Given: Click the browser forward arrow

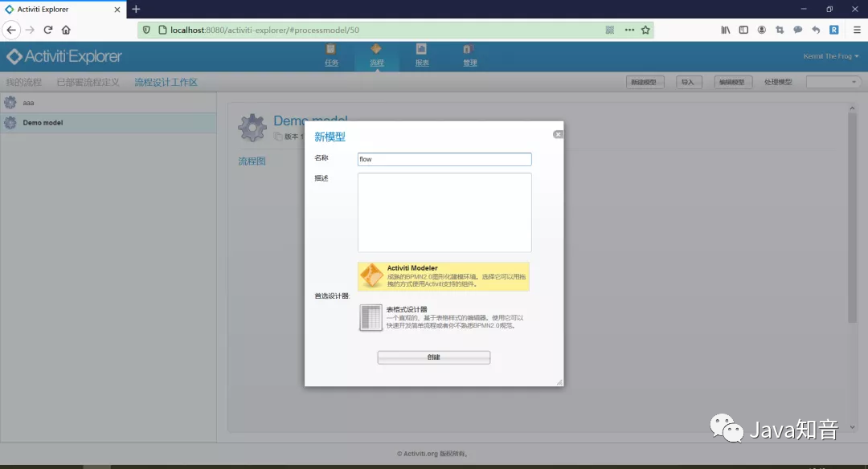Looking at the screenshot, I should pyautogui.click(x=30, y=30).
